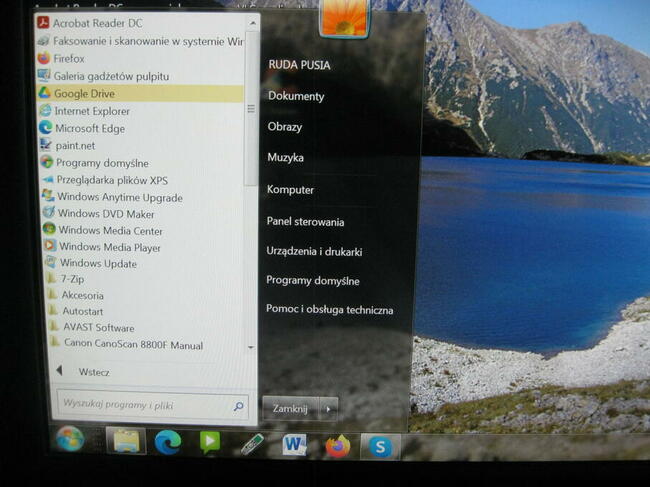Start Microsoft Edge from program list
650x487 pixels.
click(82, 128)
